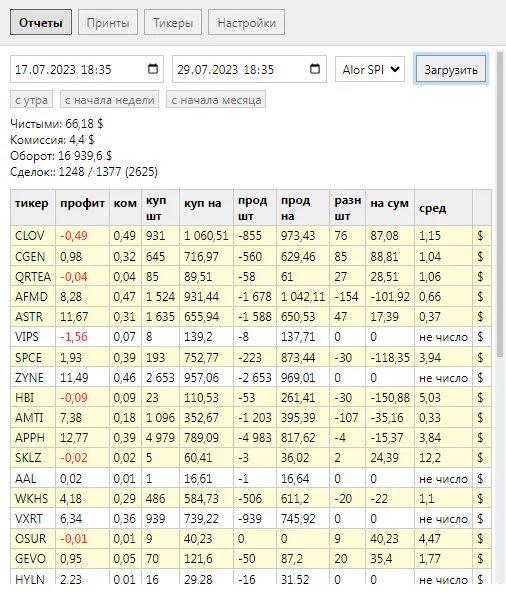The width and height of the screenshot is (506, 592).
Task: Select the CLOV ticker row
Action: point(251,236)
